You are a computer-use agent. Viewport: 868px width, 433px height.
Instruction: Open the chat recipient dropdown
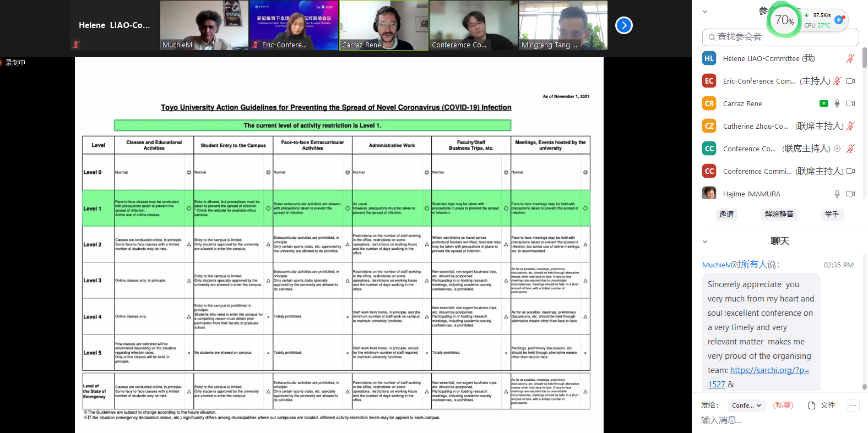746,405
